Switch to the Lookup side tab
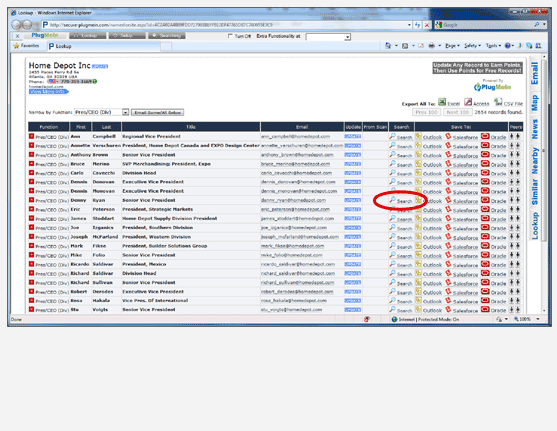 (534, 226)
